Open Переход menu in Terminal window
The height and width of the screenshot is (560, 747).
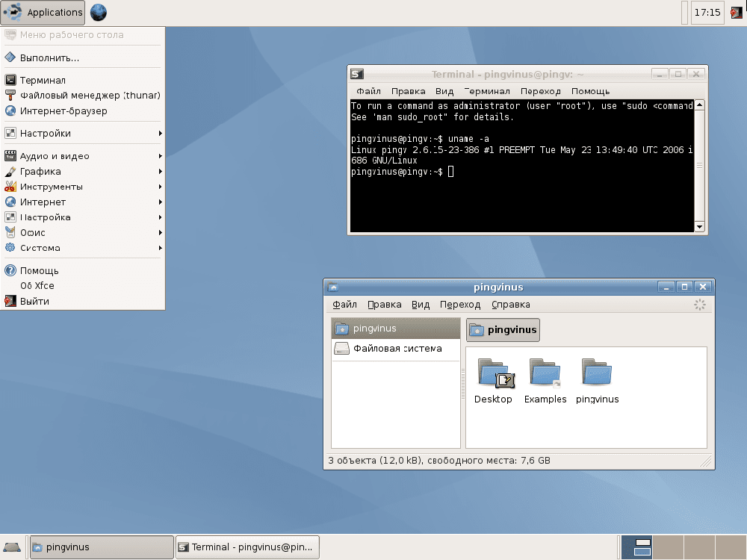[x=540, y=91]
